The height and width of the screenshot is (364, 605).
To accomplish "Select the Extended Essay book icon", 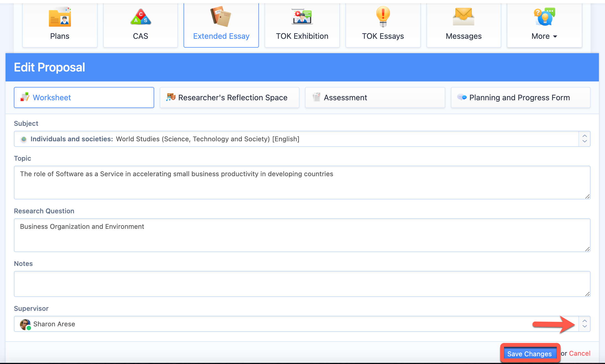I will click(x=221, y=16).
